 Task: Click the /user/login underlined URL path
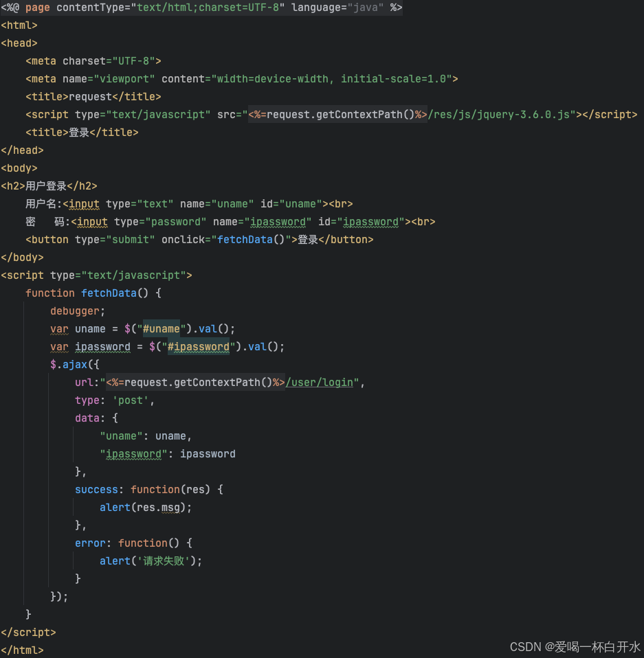click(319, 383)
